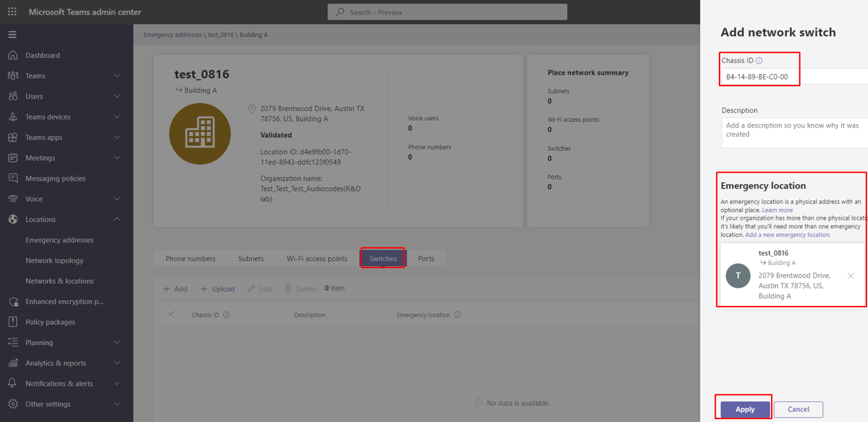Click info icon beside Emergency location column
The height and width of the screenshot is (422, 868).
tap(457, 315)
